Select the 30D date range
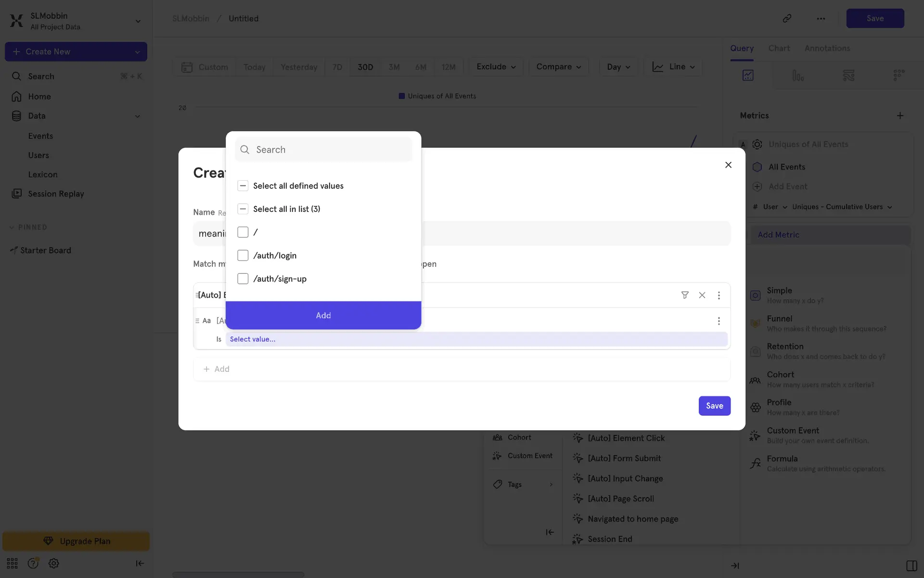 pos(365,67)
